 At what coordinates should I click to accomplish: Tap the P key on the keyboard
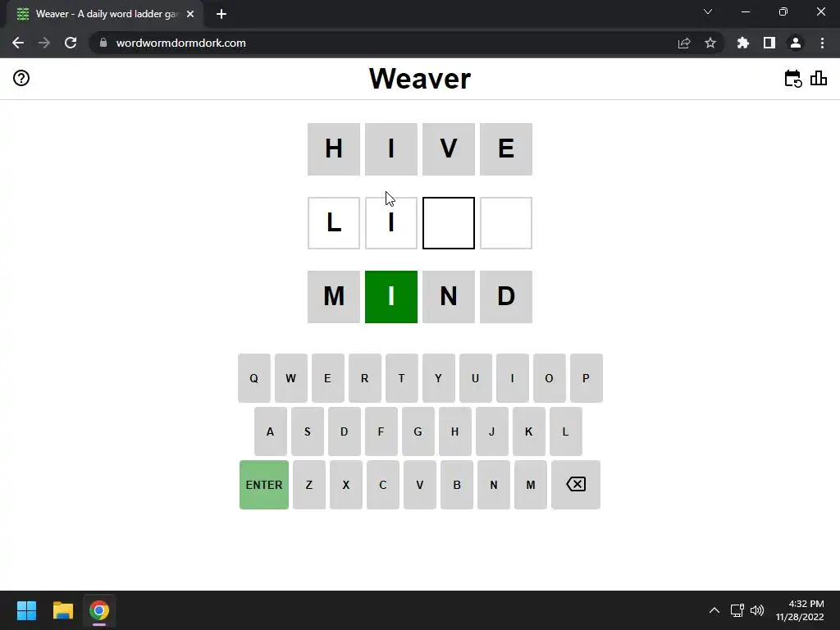(x=587, y=378)
